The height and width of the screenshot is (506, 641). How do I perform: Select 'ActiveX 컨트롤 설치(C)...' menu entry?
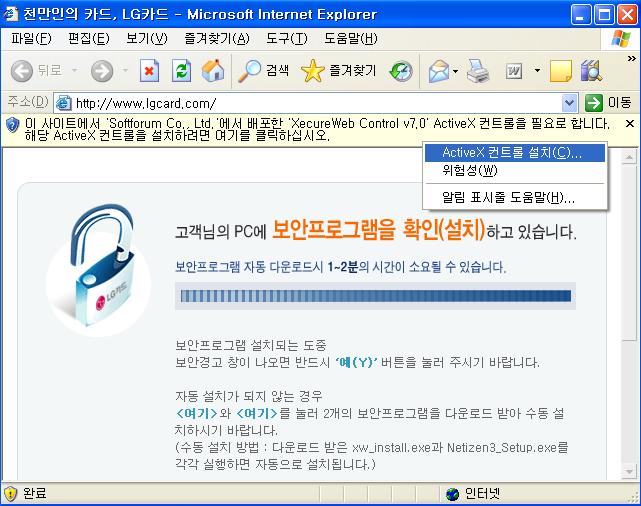(511, 153)
